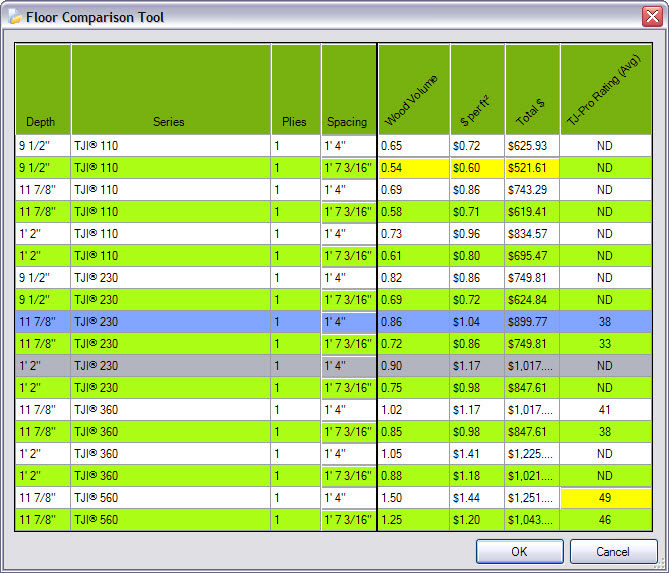Select the wood volume 0.73 cell
The image size is (669, 573).
[413, 234]
